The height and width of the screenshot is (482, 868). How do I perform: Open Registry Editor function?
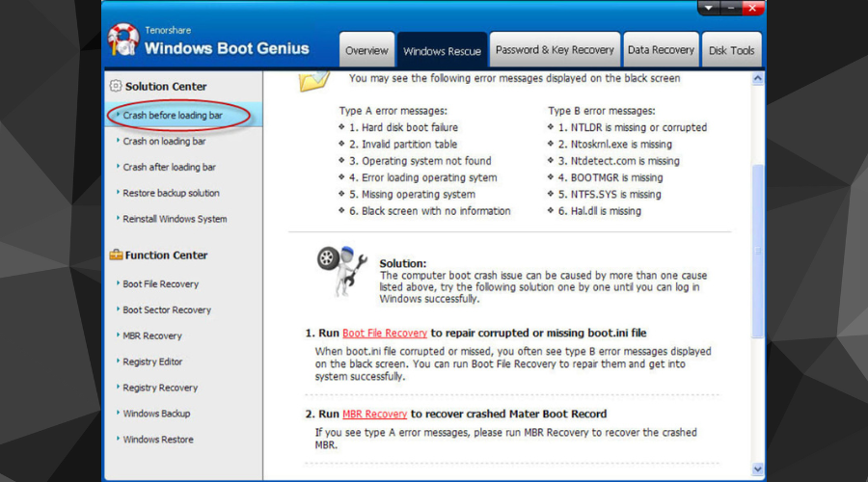152,361
